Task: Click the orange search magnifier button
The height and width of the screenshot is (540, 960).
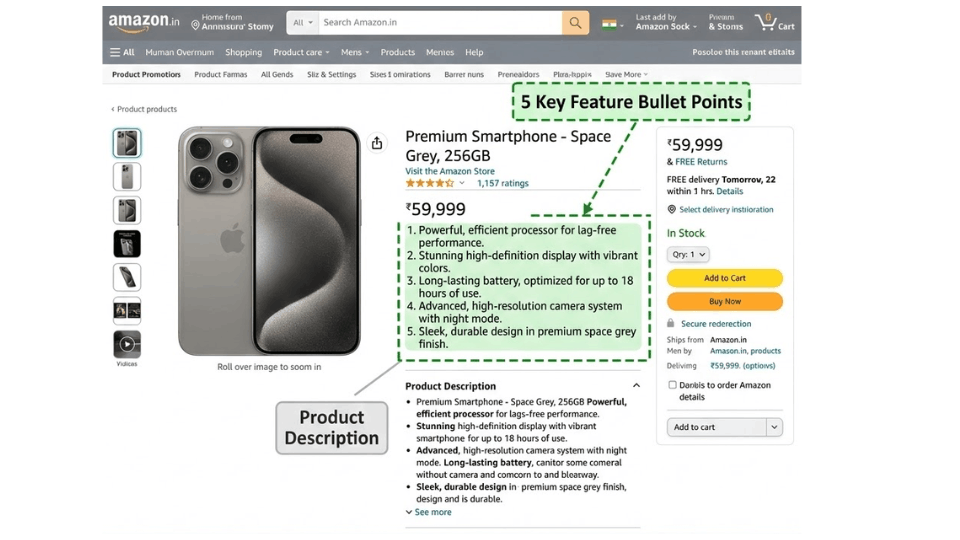Action: coord(575,22)
